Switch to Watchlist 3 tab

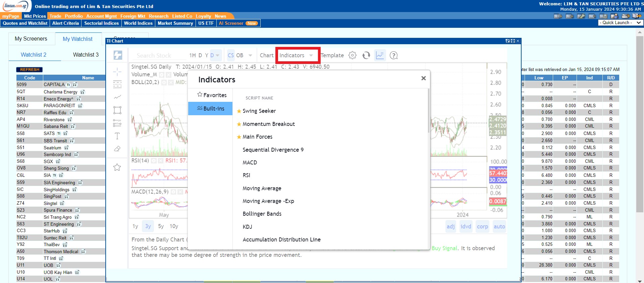click(x=86, y=55)
